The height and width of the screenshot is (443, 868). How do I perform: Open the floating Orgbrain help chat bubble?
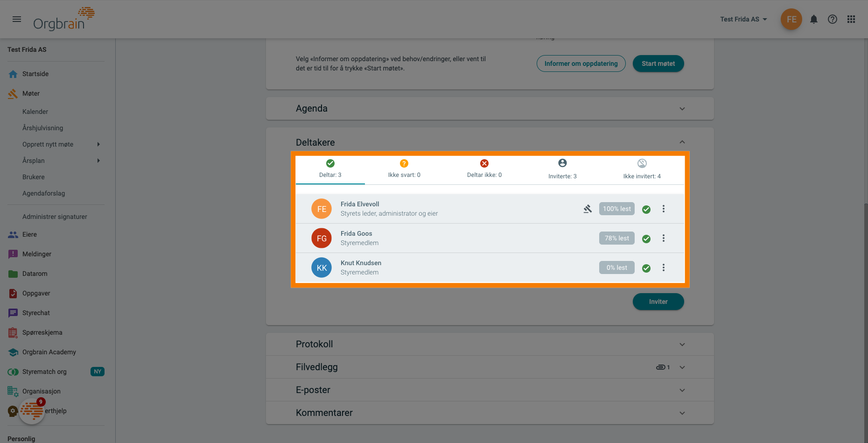click(x=32, y=411)
